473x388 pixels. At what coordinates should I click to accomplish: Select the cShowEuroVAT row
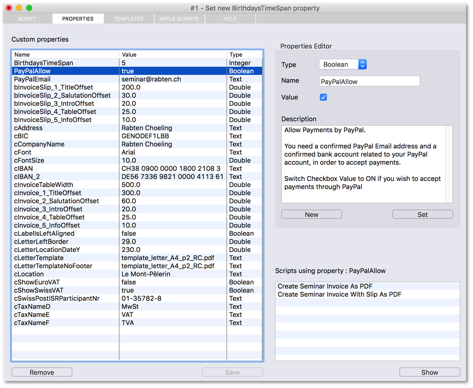(137, 282)
